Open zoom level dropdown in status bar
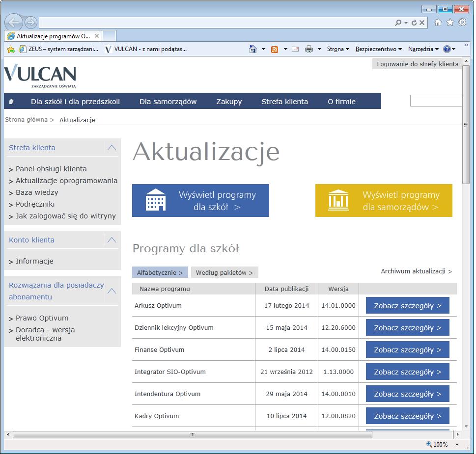This screenshot has height=454, width=476. point(457,445)
